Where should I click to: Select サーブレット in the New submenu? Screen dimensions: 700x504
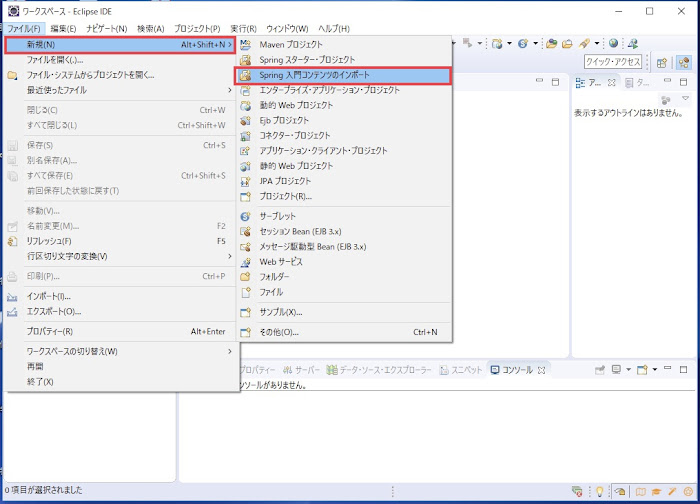(344, 216)
